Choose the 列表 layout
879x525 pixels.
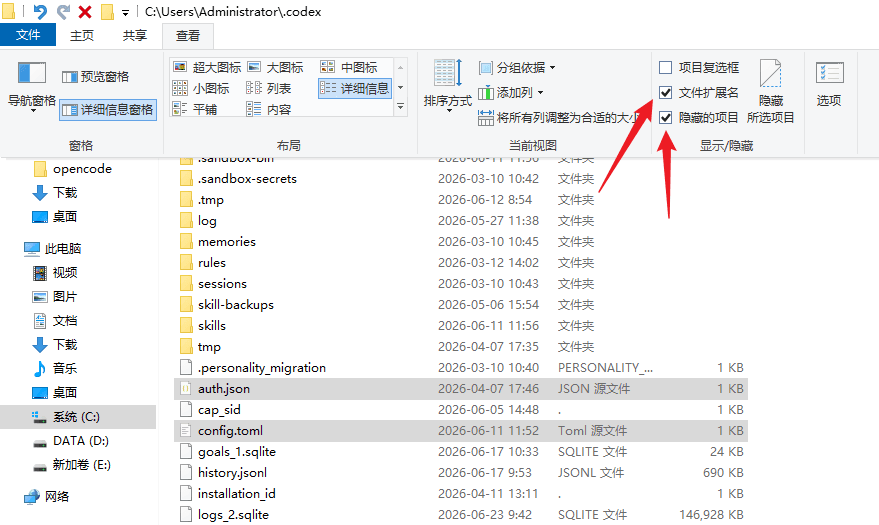coord(269,89)
